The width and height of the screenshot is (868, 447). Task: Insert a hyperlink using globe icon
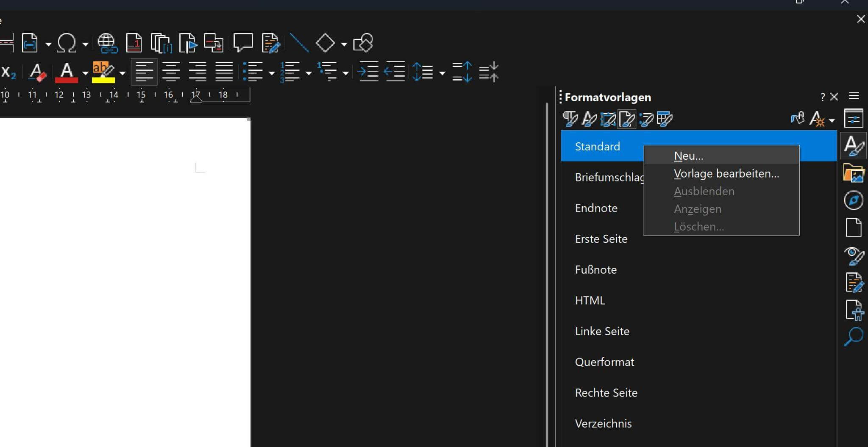[107, 43]
